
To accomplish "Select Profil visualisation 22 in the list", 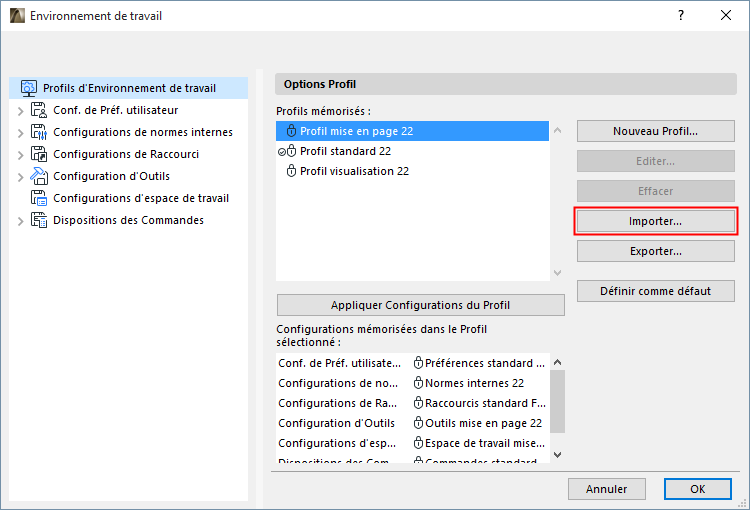I will tap(354, 171).
